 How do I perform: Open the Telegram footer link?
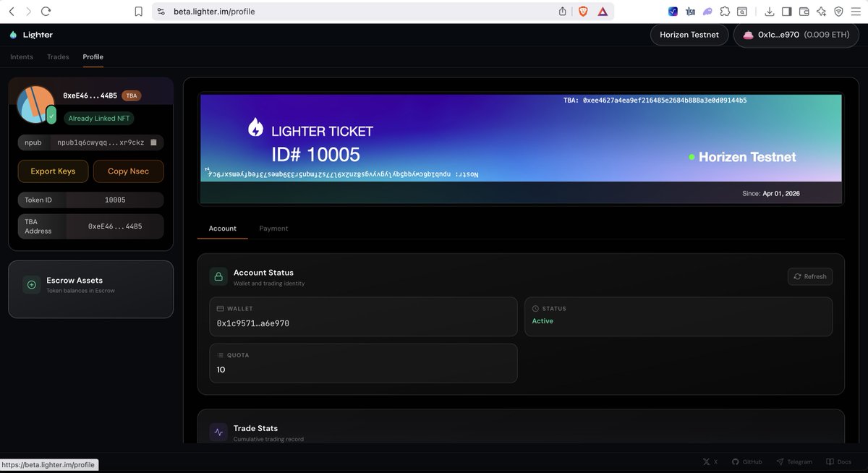(794, 461)
